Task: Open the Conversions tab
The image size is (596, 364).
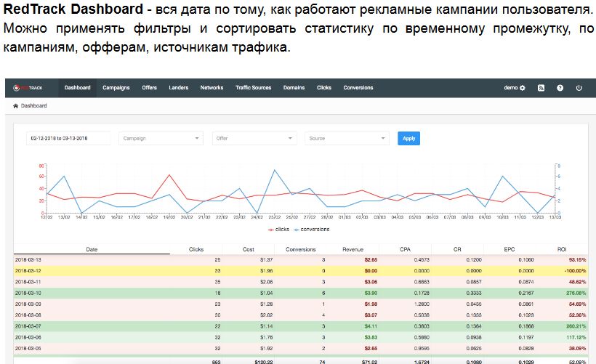Action: (358, 88)
